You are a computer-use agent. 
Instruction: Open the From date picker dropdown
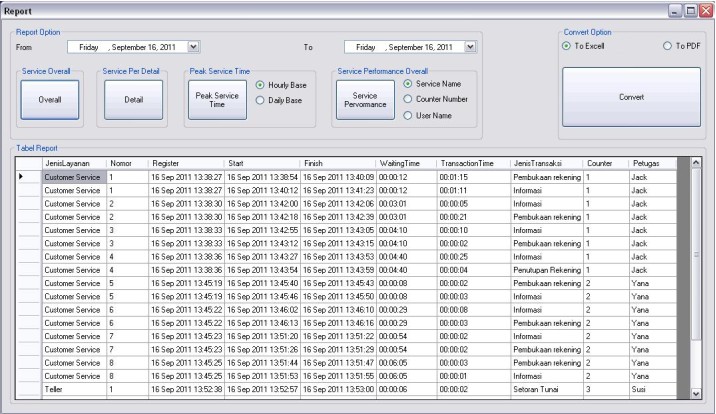point(194,46)
